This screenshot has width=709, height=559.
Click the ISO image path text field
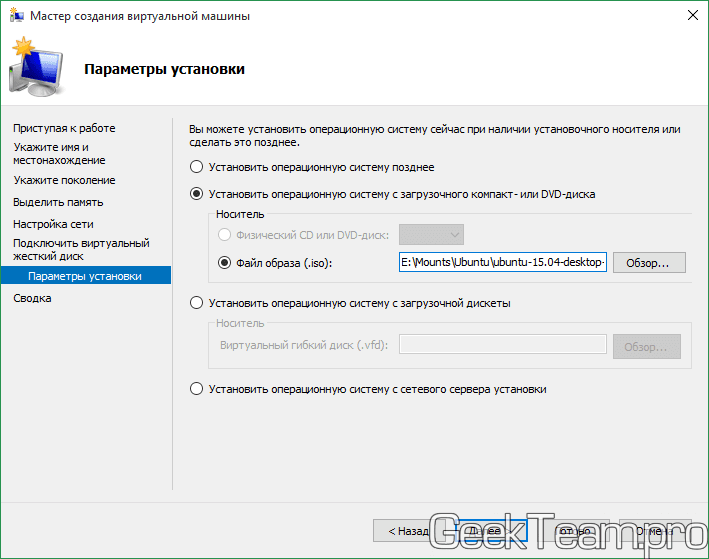501,263
